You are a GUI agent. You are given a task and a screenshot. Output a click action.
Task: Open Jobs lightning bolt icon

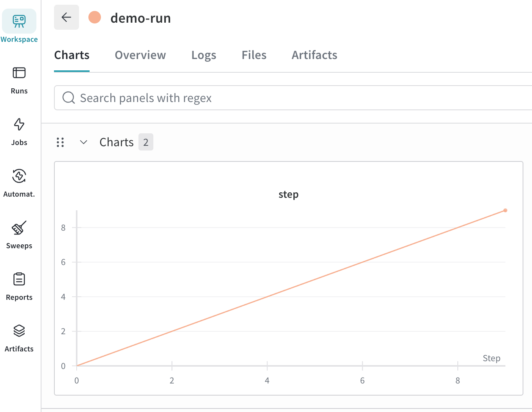19,125
